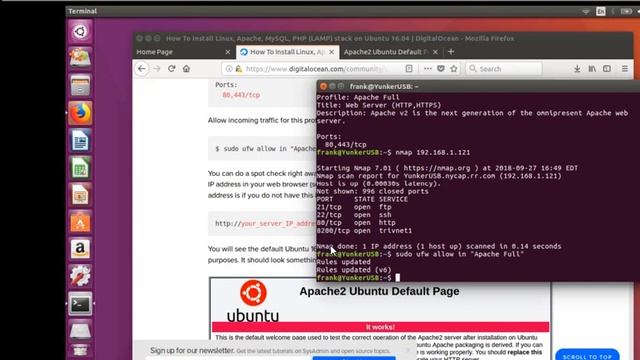Close the Home Page tab
640x360 pixels.
coord(228,52)
